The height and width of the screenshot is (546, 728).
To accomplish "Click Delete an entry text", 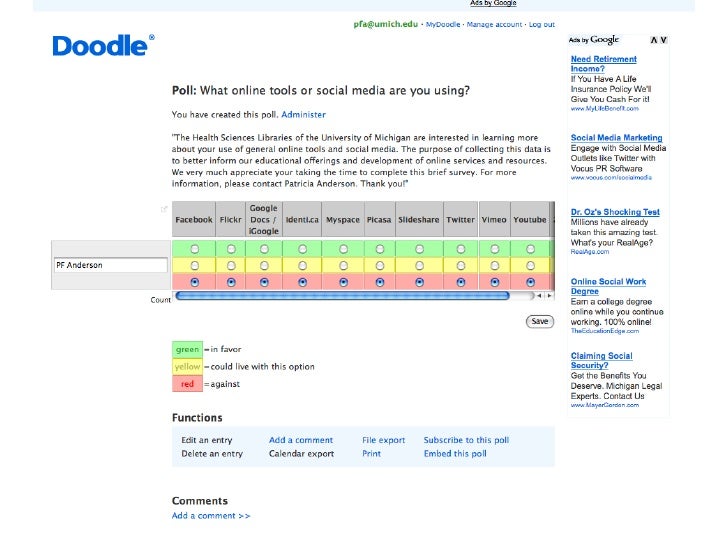I will coord(212,454).
